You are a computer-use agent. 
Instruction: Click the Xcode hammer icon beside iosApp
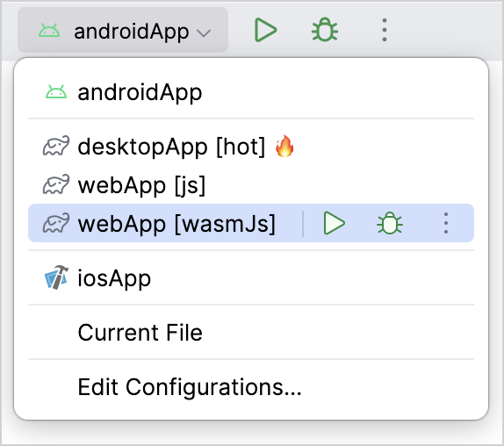pyautogui.click(x=56, y=277)
